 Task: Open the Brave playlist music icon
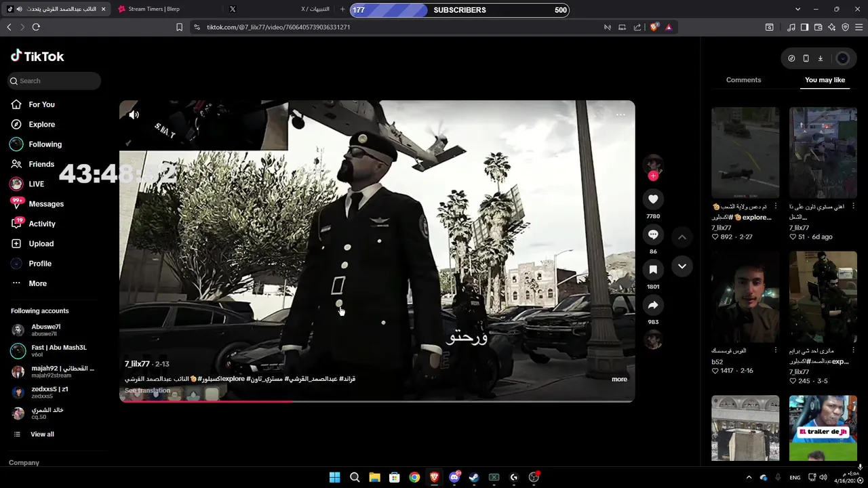pyautogui.click(x=791, y=27)
